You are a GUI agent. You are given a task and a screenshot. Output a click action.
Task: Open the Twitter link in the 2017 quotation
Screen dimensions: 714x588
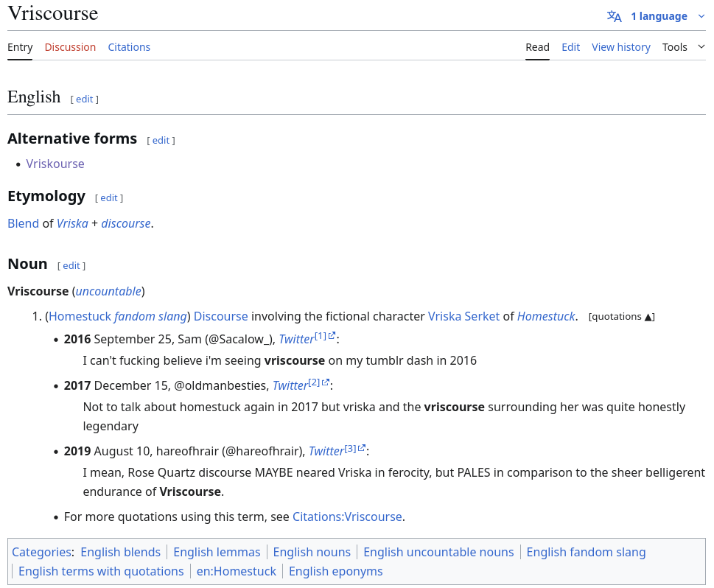290,385
